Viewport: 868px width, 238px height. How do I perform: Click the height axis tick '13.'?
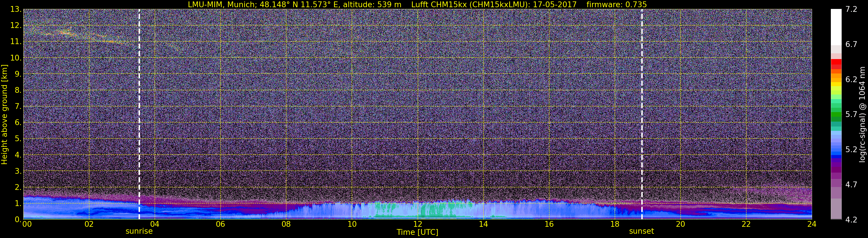point(16,9)
